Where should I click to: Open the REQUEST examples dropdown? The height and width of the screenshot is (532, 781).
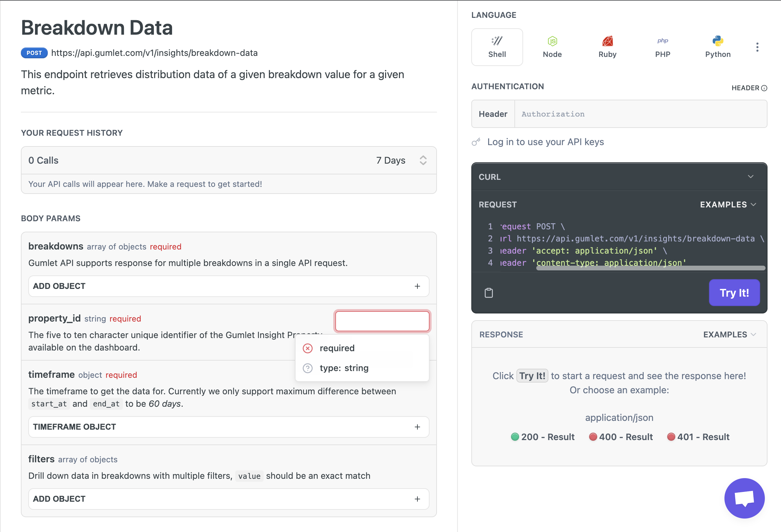point(728,204)
